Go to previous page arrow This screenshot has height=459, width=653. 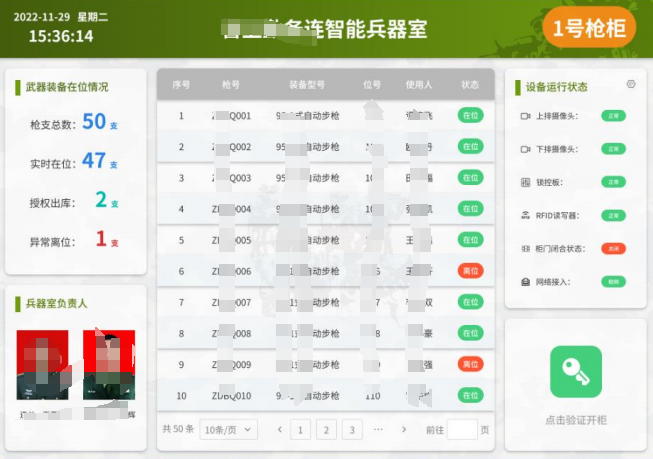point(280,429)
